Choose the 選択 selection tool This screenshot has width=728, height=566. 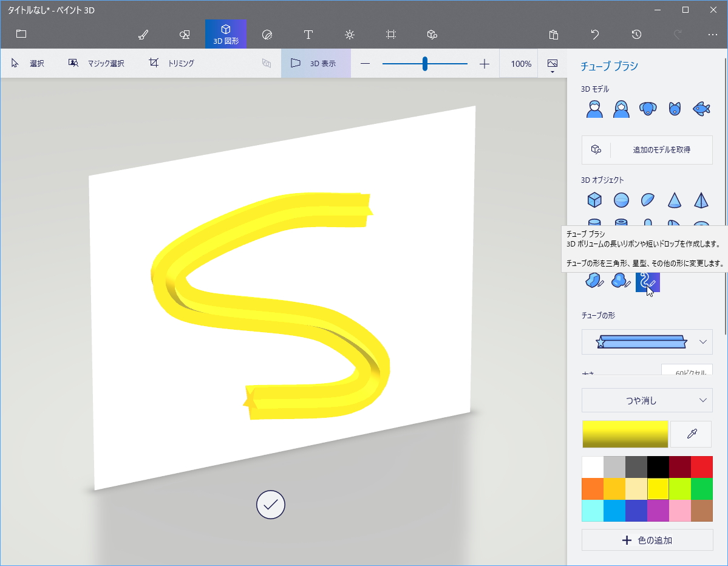28,63
